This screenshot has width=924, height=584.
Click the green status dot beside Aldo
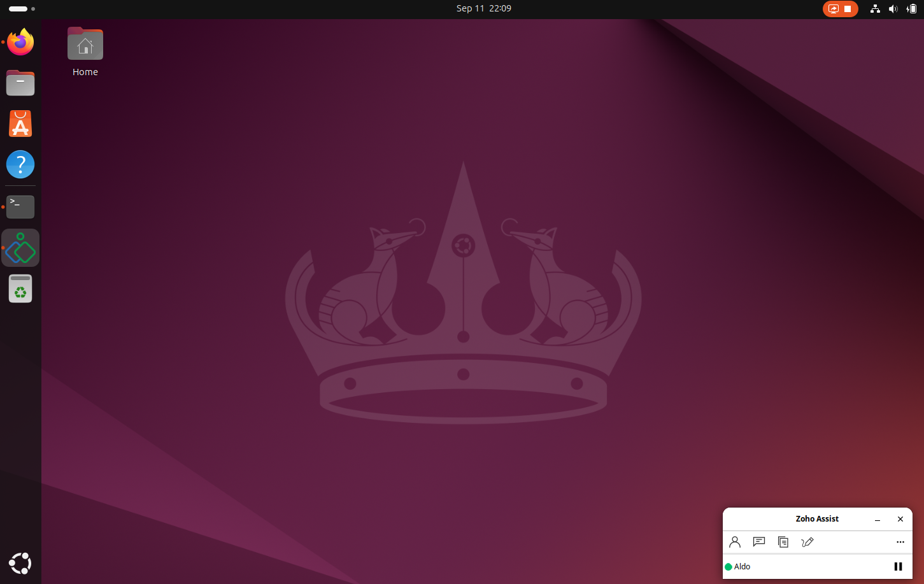[x=729, y=567]
